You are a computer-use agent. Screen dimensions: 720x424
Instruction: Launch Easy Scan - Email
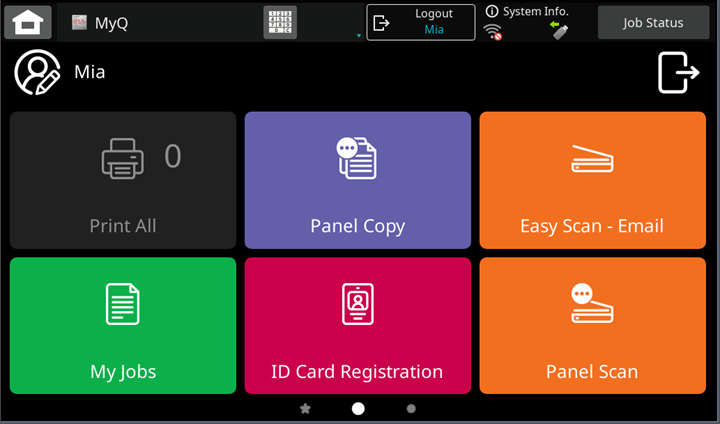[592, 180]
